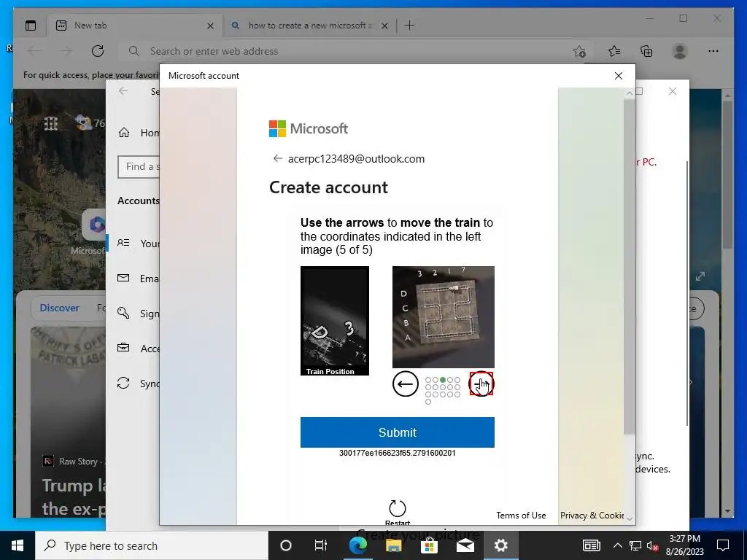This screenshot has height=560, width=747.
Task: Close the Microsoft account dialog
Action: coord(619,76)
